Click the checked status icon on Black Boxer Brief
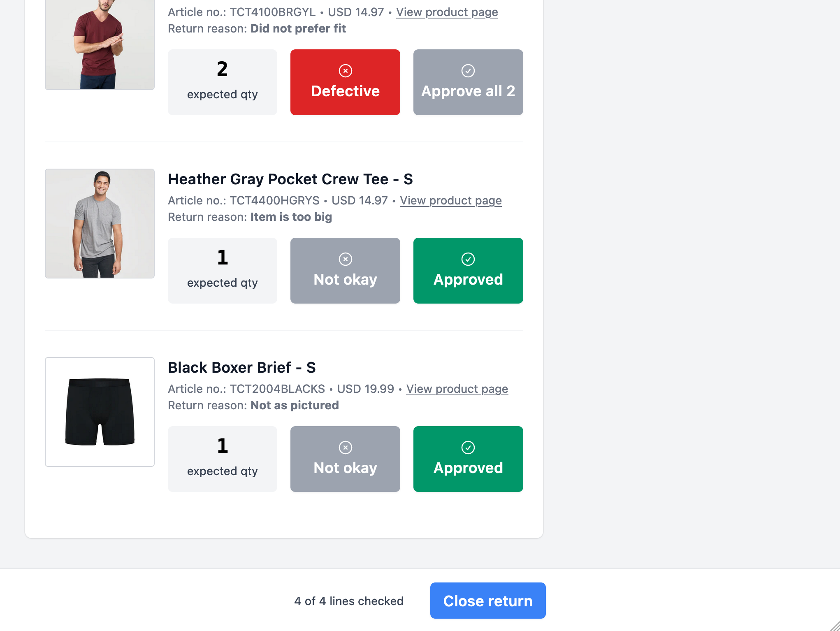840x631 pixels. coord(468,448)
